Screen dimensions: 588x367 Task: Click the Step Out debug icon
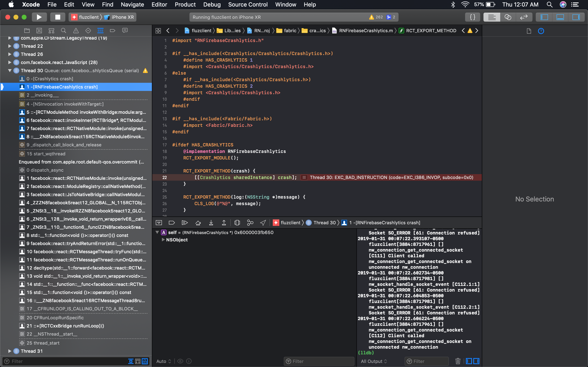pyautogui.click(x=224, y=223)
